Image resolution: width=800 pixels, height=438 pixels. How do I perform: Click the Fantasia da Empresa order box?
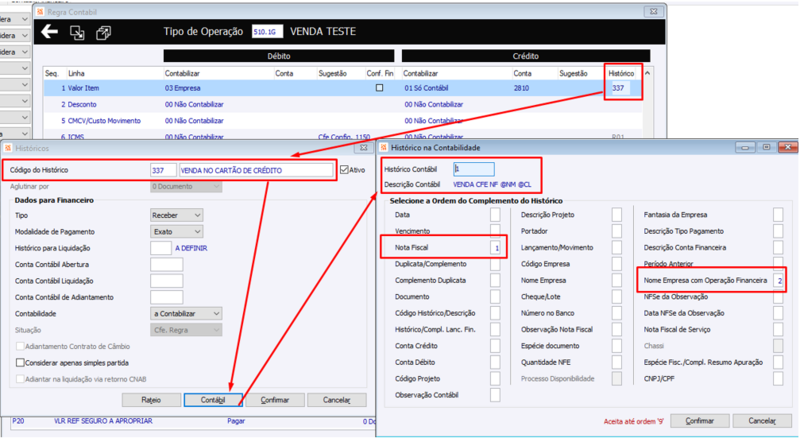click(778, 215)
